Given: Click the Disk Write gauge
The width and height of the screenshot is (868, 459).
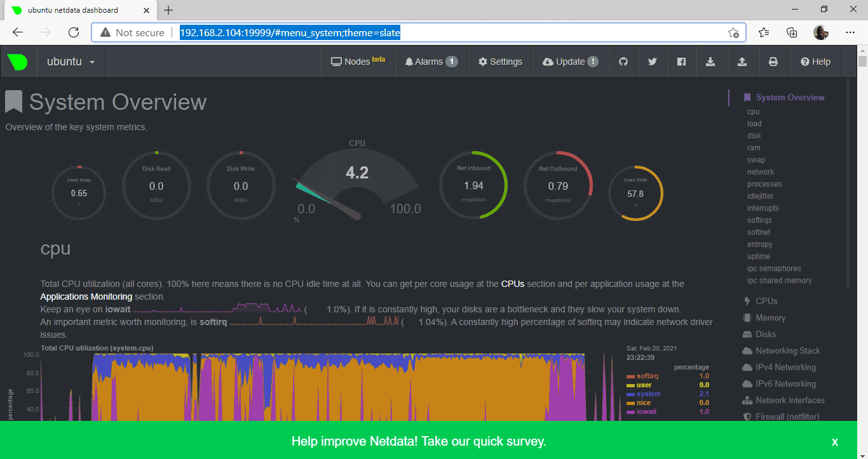Looking at the screenshot, I should point(241,186).
